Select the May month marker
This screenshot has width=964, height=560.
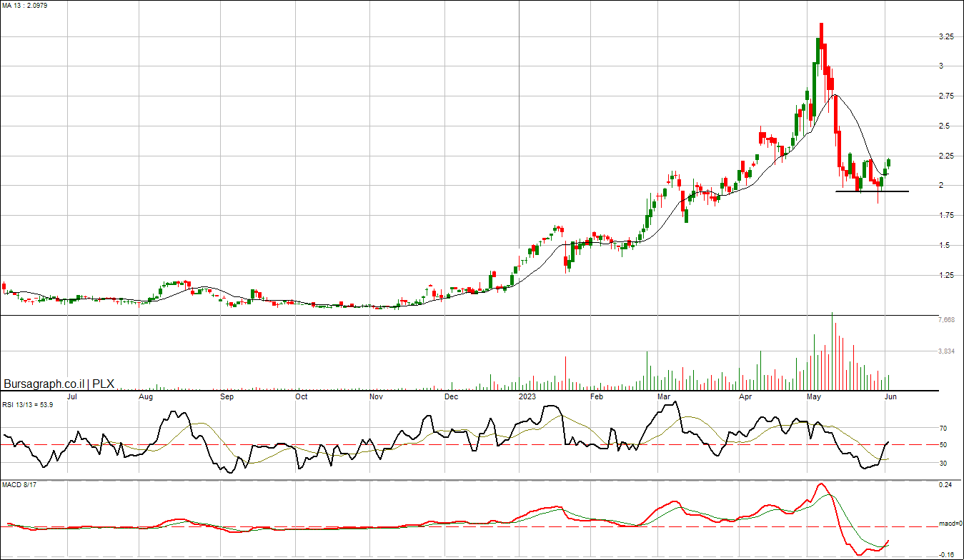point(813,396)
